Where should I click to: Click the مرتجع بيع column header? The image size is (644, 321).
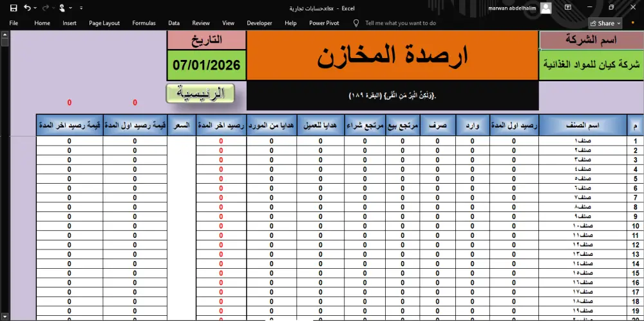point(402,125)
